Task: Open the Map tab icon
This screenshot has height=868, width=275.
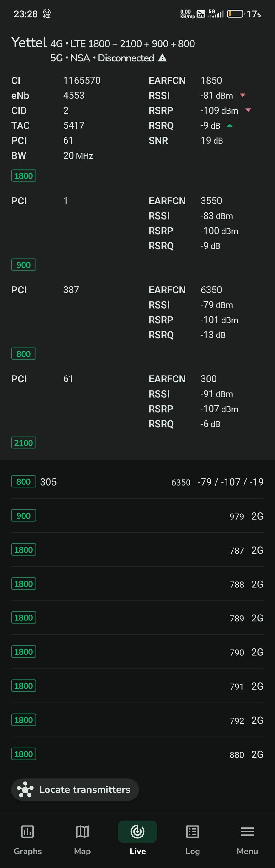Action: coord(82,831)
